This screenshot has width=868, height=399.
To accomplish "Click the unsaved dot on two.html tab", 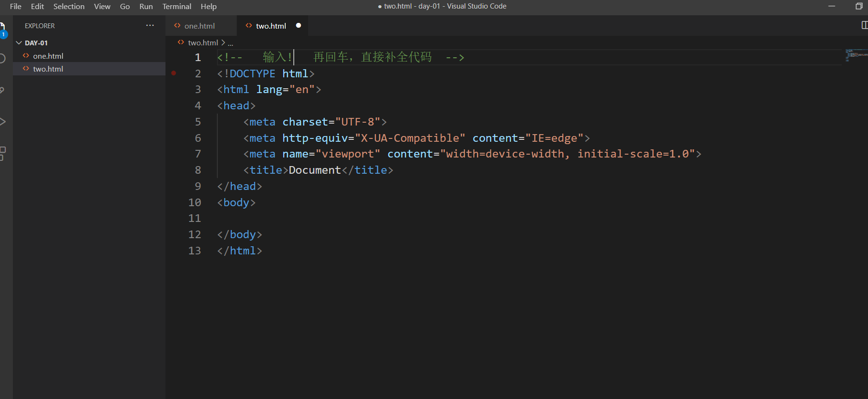I will click(x=299, y=25).
